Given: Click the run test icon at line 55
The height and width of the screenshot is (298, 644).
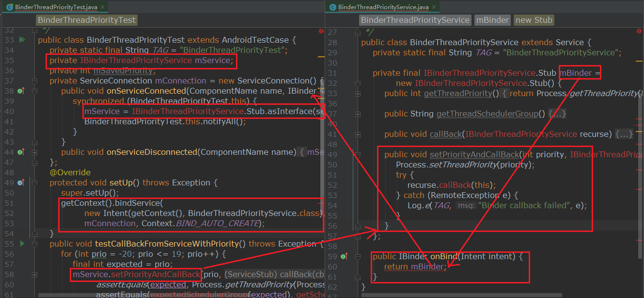Looking at the screenshot, I should click(22, 244).
